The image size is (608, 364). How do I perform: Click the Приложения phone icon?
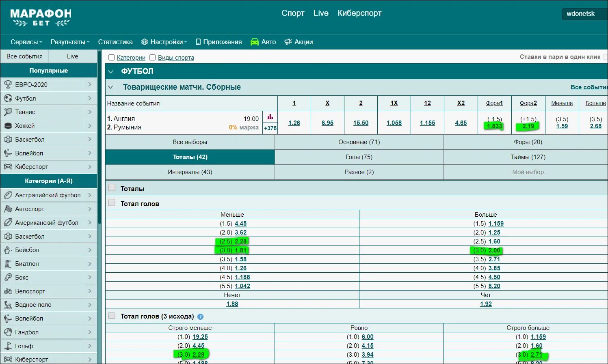click(x=198, y=42)
